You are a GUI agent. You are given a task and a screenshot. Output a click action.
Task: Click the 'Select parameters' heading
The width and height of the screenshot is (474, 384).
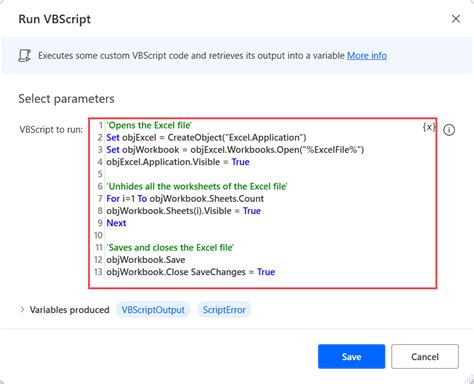(66, 99)
